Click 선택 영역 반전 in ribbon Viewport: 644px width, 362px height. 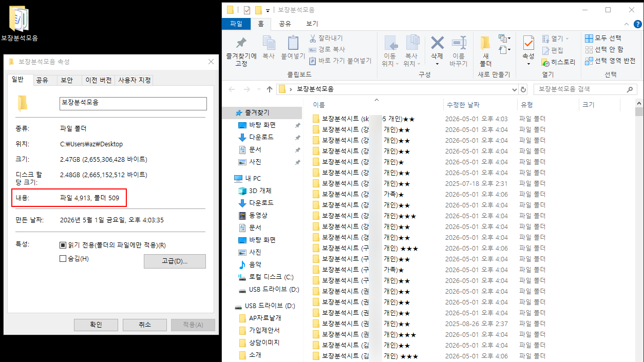pyautogui.click(x=610, y=61)
